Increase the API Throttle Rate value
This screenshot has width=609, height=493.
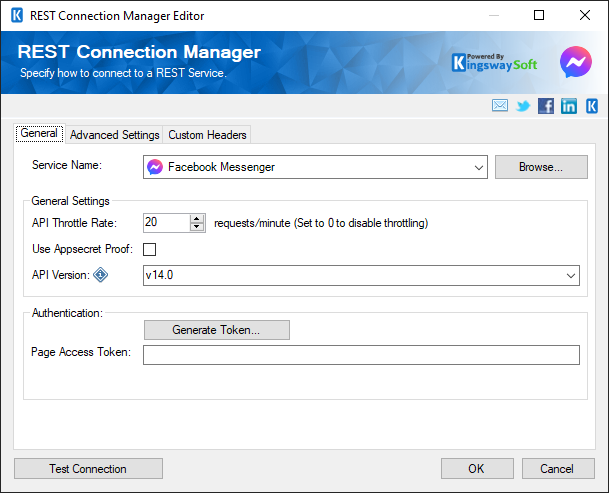click(197, 219)
